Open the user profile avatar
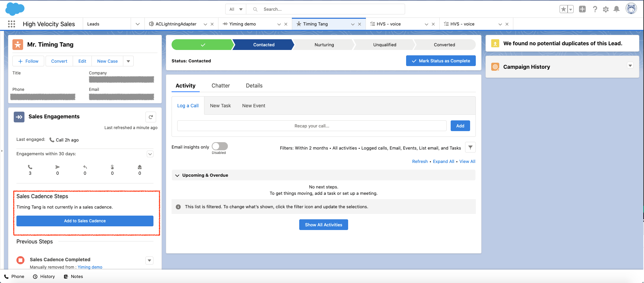 tap(631, 9)
